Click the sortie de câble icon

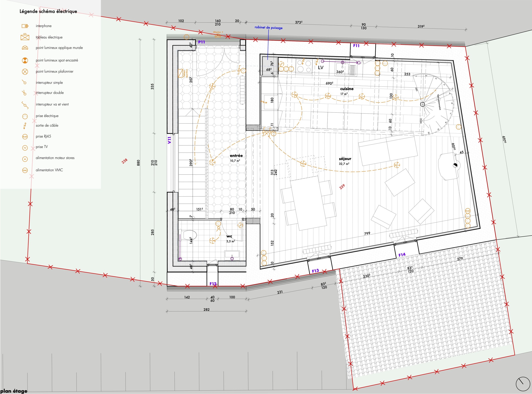click(25, 126)
